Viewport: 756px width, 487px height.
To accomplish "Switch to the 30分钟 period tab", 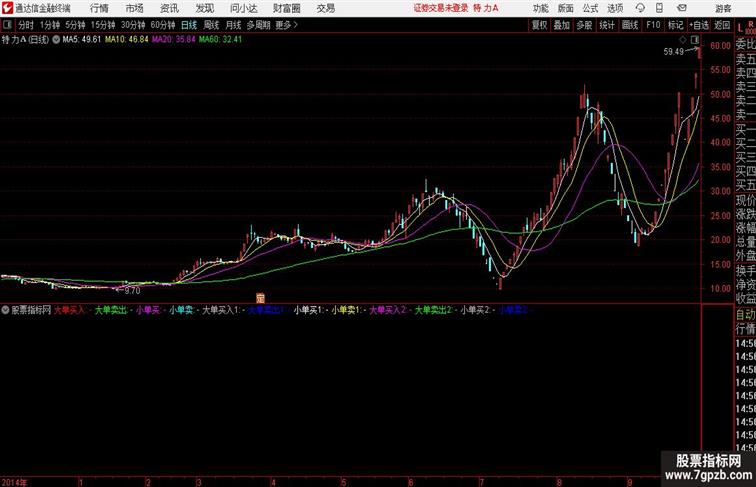I will pyautogui.click(x=133, y=25).
